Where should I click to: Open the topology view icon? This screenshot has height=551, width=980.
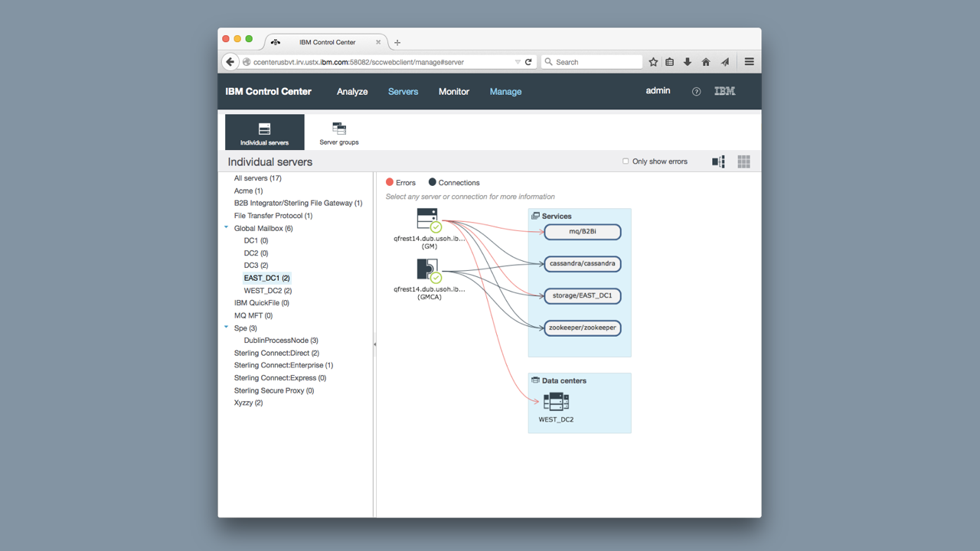(717, 161)
